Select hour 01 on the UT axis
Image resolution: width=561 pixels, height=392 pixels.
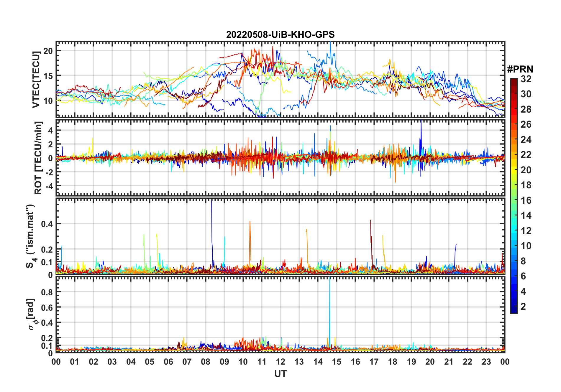pos(75,362)
